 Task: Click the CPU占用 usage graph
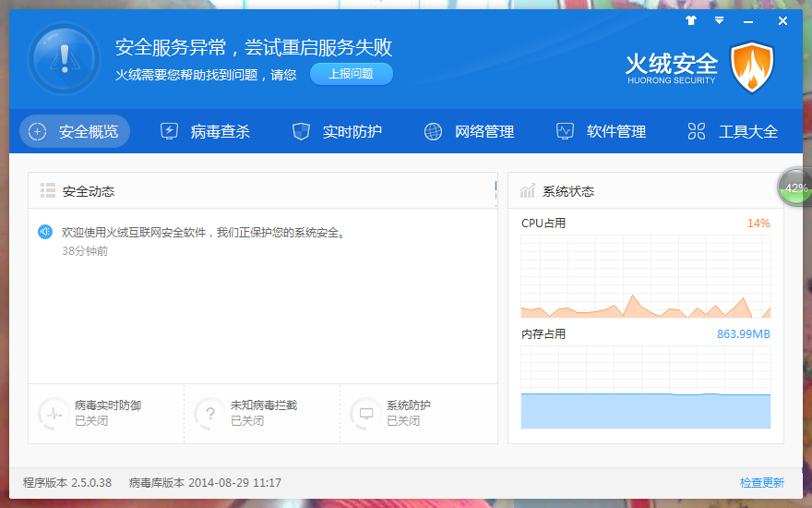tap(646, 276)
